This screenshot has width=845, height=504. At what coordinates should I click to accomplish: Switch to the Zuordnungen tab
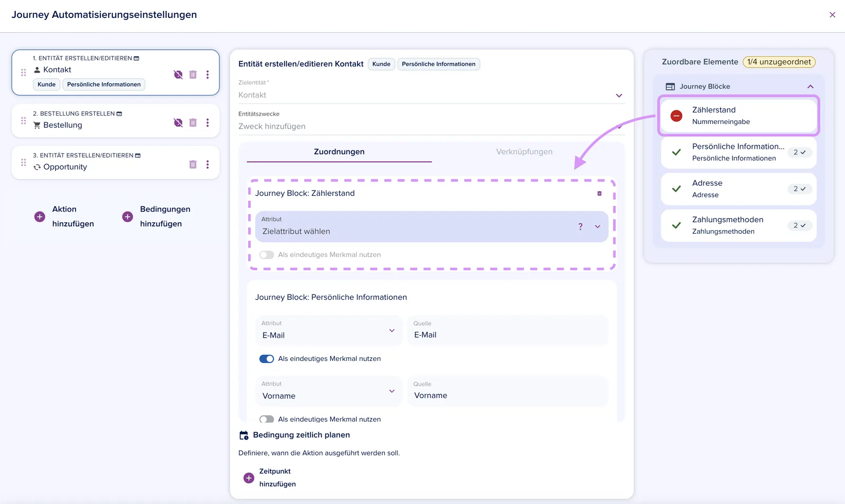[339, 152]
